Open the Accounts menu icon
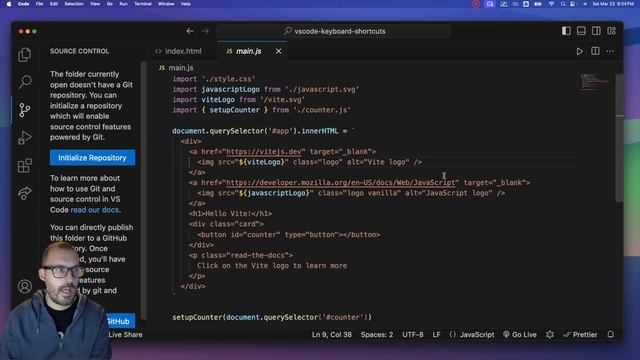This screenshot has width=640, height=360. coord(24,287)
